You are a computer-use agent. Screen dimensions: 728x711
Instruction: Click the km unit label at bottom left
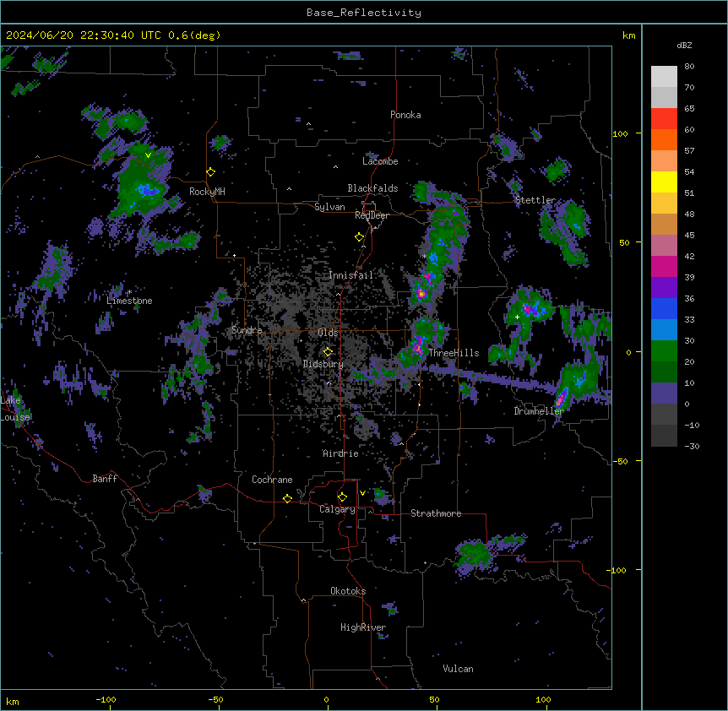point(13,701)
